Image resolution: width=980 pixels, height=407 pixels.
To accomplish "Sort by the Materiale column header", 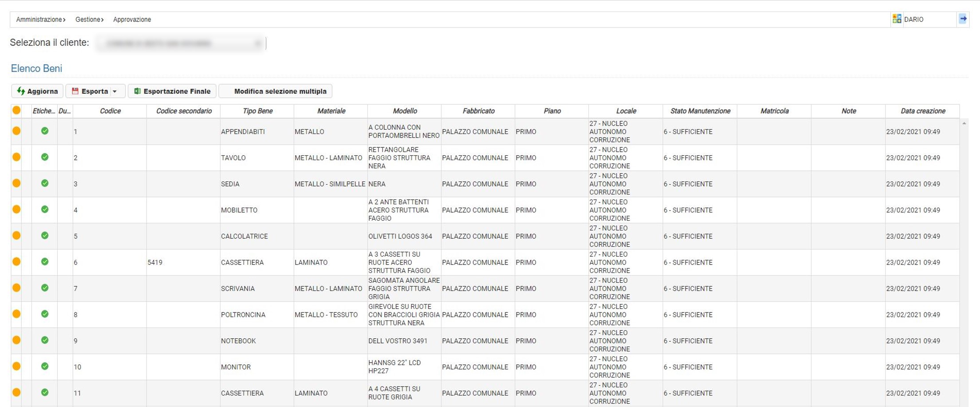I will click(331, 111).
